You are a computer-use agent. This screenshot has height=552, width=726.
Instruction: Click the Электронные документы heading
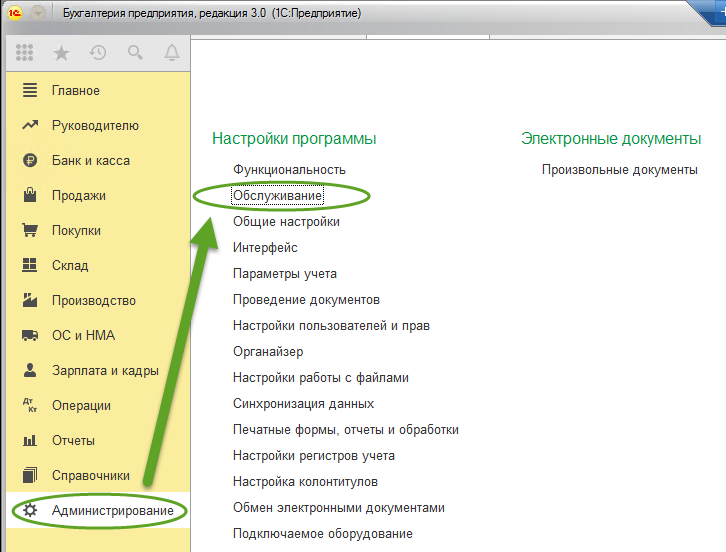[x=611, y=138]
